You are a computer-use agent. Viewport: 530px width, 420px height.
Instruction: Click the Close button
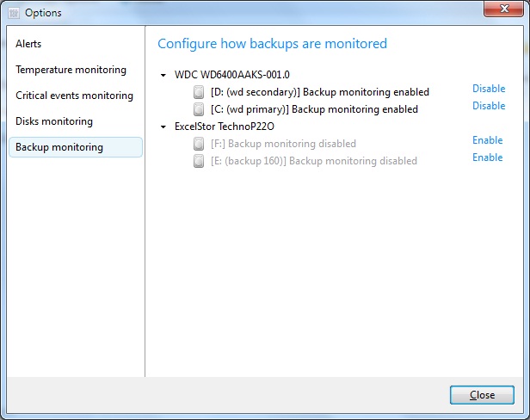(482, 395)
